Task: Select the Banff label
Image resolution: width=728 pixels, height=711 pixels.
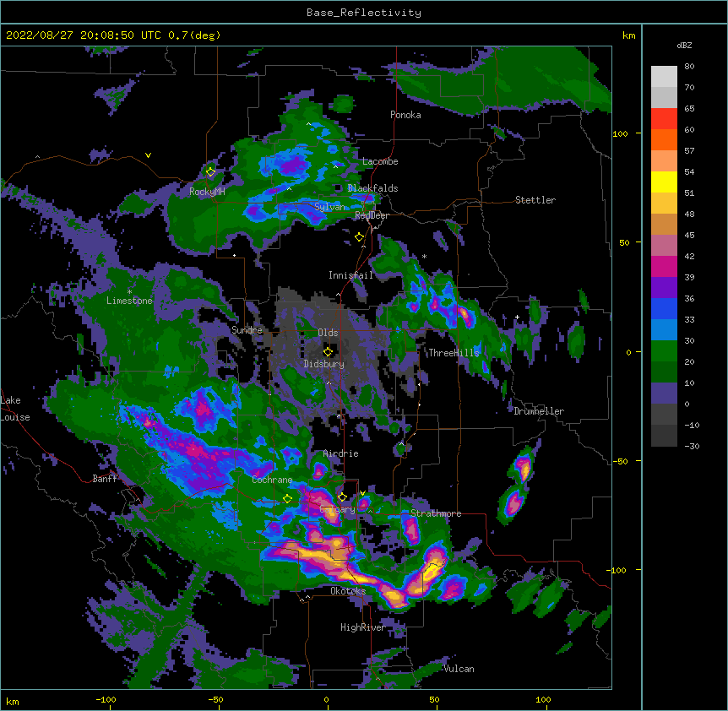Action: pos(105,479)
